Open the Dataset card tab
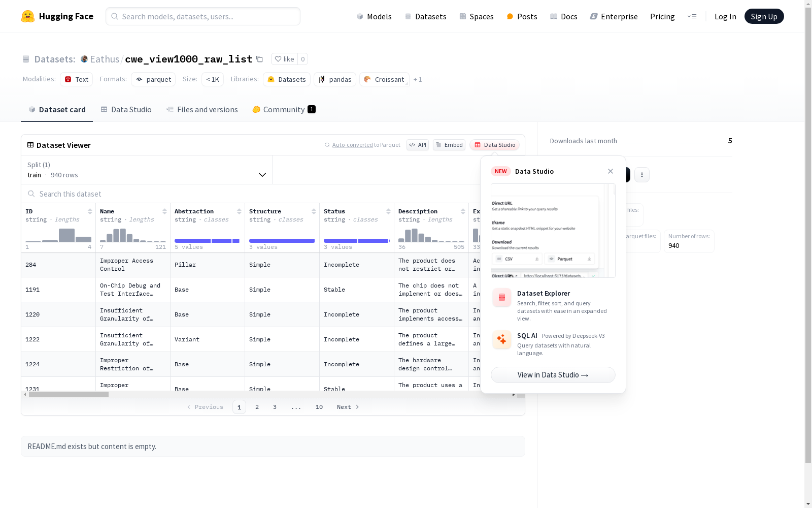 [x=57, y=110]
